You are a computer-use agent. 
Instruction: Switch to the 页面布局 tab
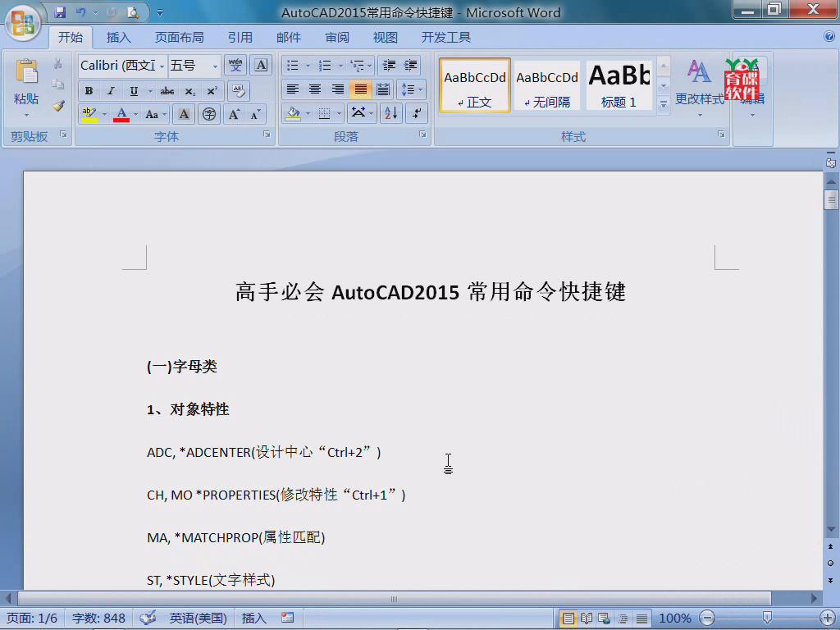coord(180,38)
